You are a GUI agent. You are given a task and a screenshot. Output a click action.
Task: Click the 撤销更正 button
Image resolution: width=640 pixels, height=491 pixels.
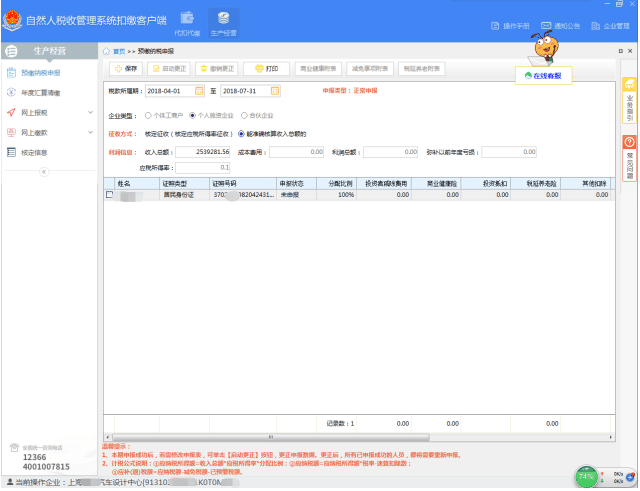tap(217, 69)
